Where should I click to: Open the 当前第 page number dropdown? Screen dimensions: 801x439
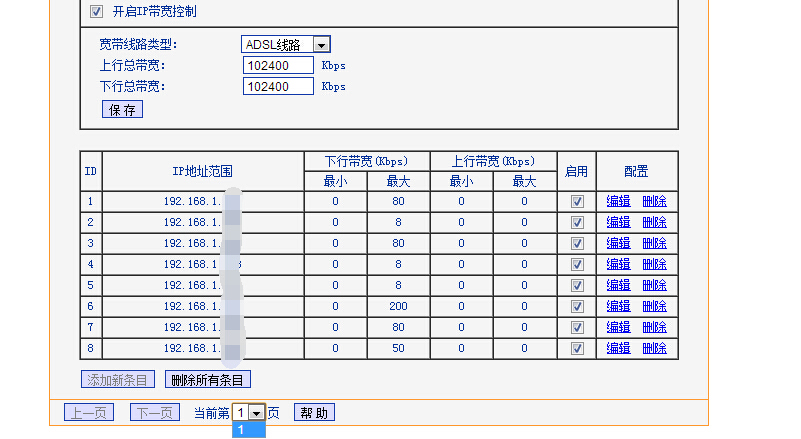pyautogui.click(x=249, y=412)
